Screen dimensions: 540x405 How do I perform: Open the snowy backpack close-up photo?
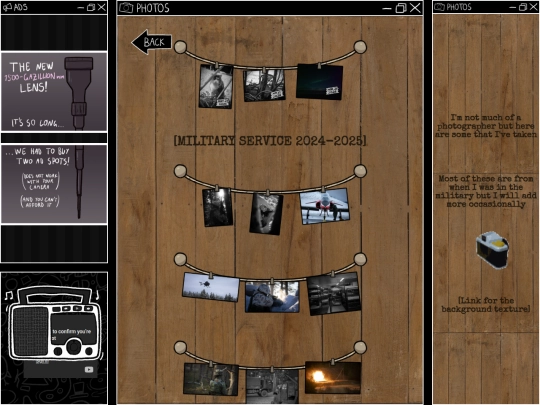coord(272,297)
